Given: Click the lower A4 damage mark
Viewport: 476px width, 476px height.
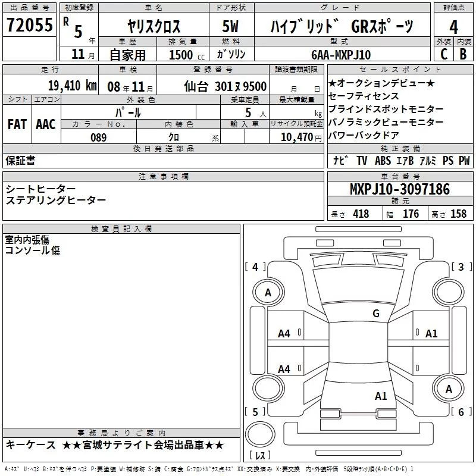Looking at the screenshot, I should [x=284, y=369].
